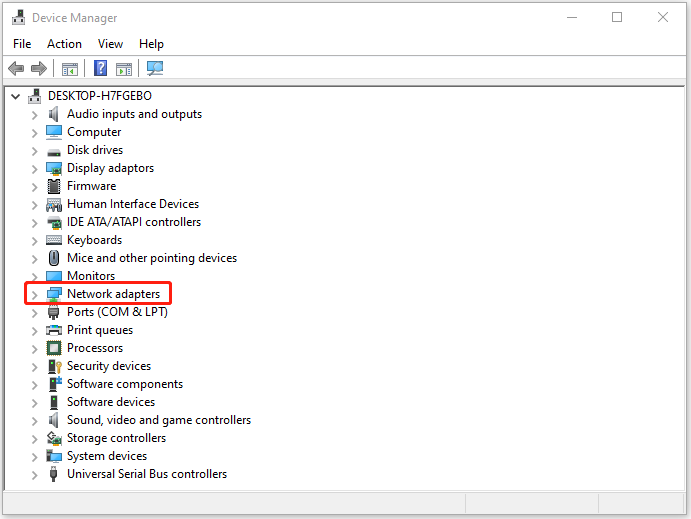691x519 pixels.
Task: Click Show/Hide Console Tree toolbar icon
Action: pyautogui.click(x=70, y=69)
